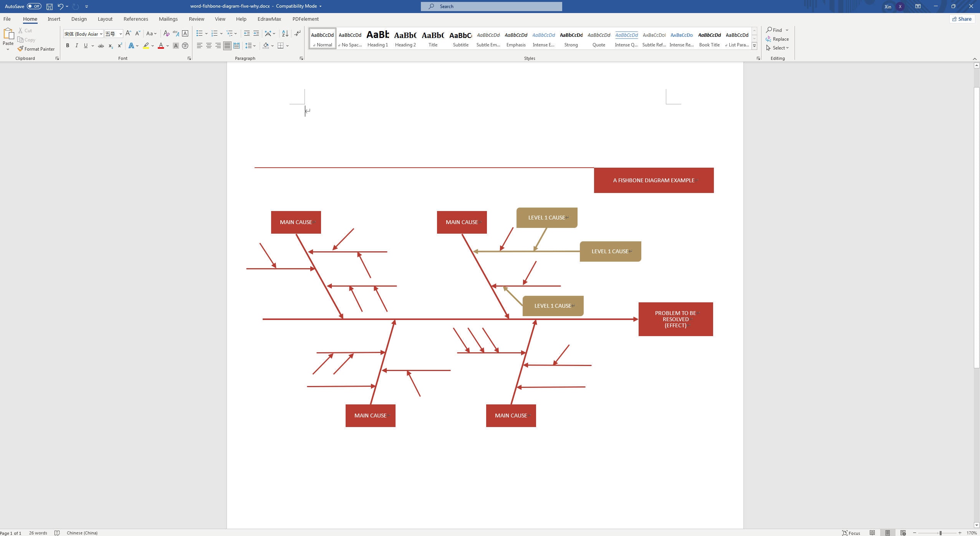Select the A FISHBONE DIAGRAM EXAMPLE shape
This screenshot has height=536, width=980.
(654, 180)
